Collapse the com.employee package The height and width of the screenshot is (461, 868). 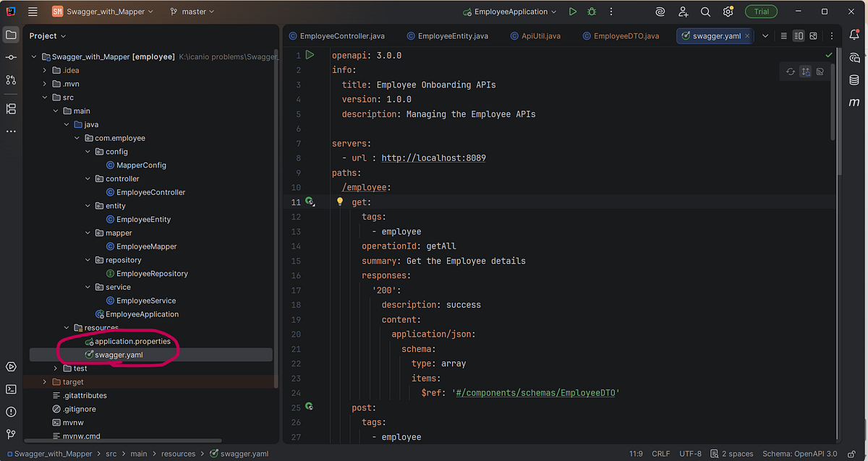click(77, 138)
